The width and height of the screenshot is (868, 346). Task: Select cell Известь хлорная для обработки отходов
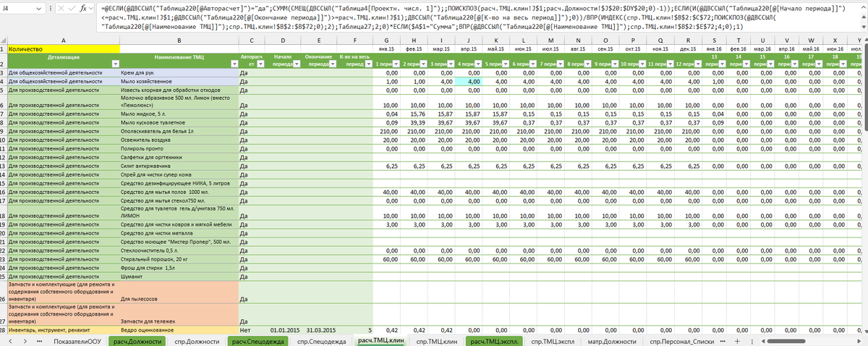coord(179,90)
